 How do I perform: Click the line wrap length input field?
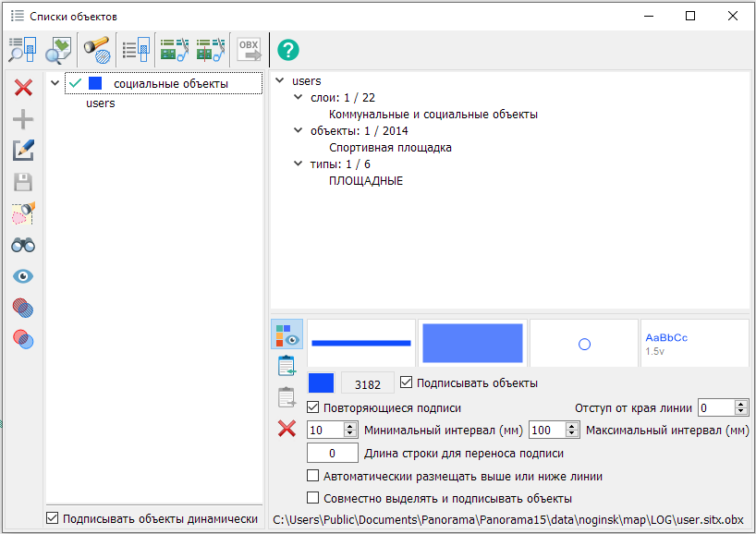(x=332, y=453)
